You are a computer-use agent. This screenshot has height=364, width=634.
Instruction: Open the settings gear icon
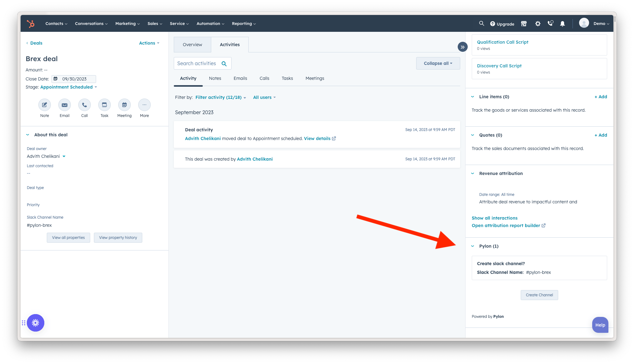point(538,24)
